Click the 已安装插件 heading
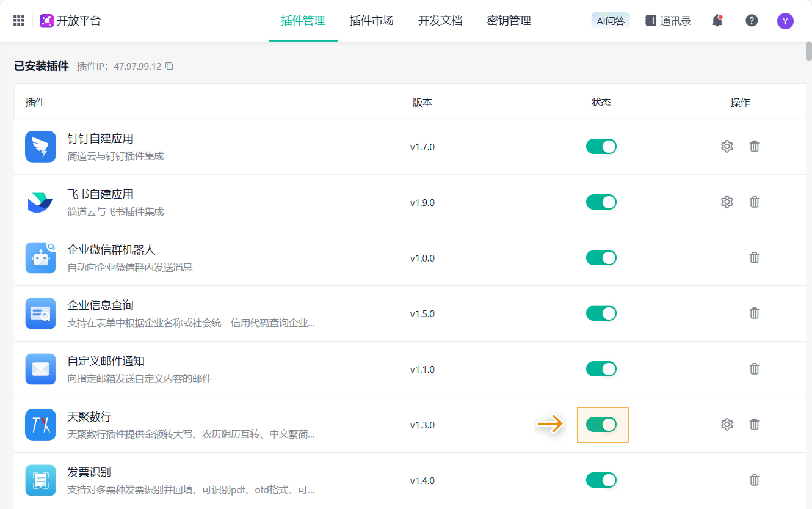Image resolution: width=812 pixels, height=509 pixels. pos(41,66)
